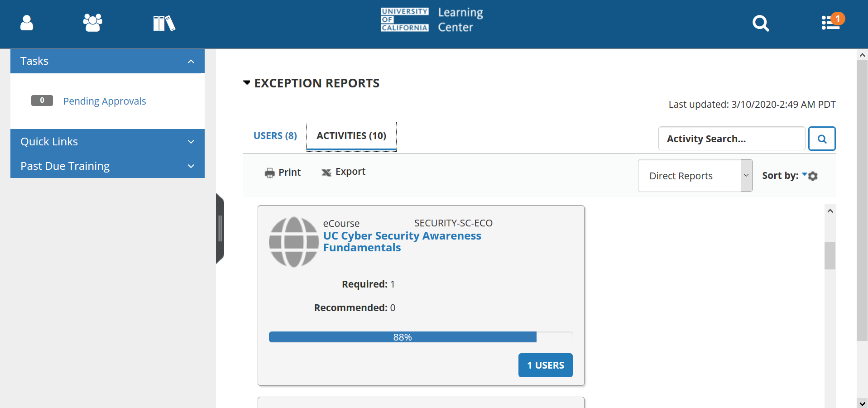The width and height of the screenshot is (868, 408).
Task: Click the page scrollbar down arrow
Action: 862,403
